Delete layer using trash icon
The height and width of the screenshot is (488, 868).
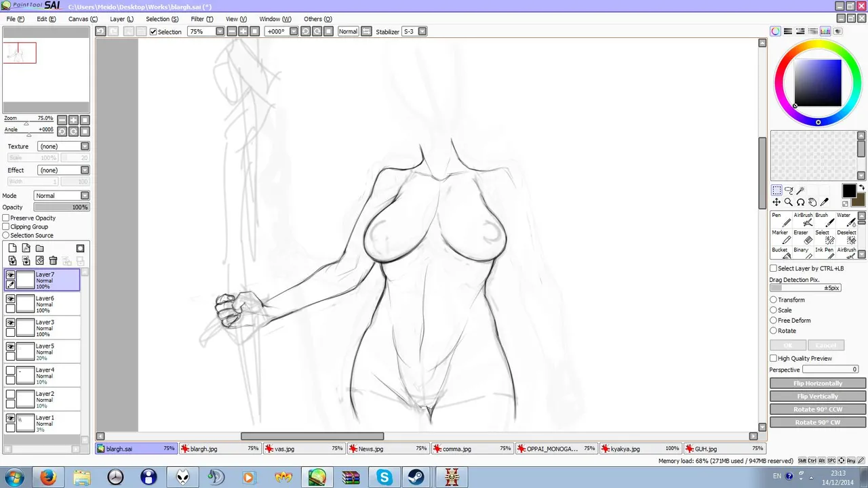tap(53, 261)
